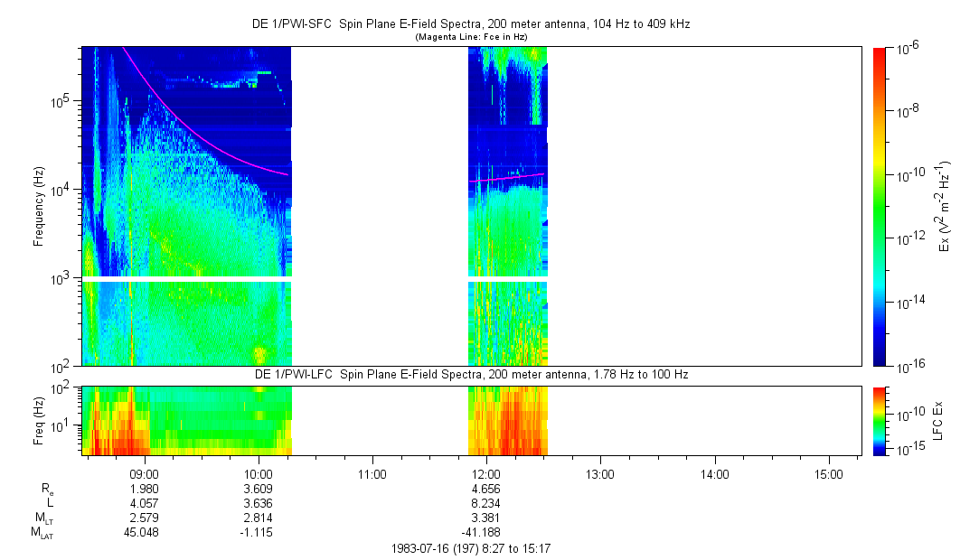The height and width of the screenshot is (560, 979).
Task: Click the MLAT value 45.048
Action: pyautogui.click(x=145, y=533)
